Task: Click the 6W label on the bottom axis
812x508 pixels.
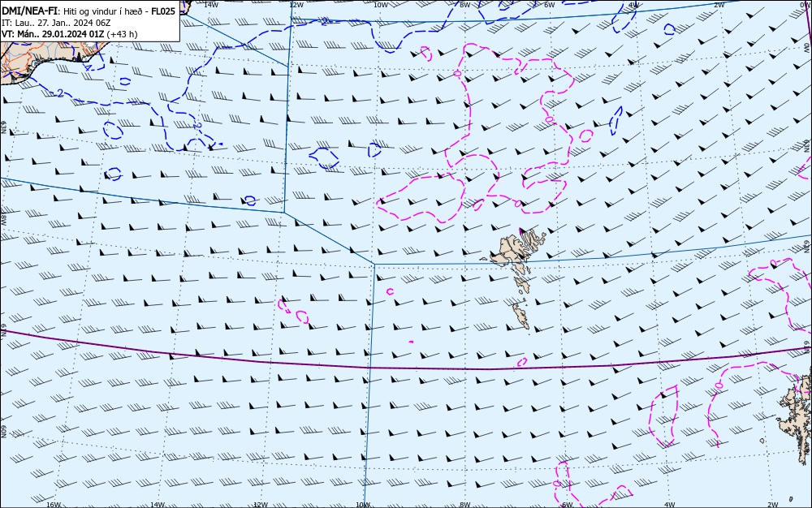Action: coord(568,505)
